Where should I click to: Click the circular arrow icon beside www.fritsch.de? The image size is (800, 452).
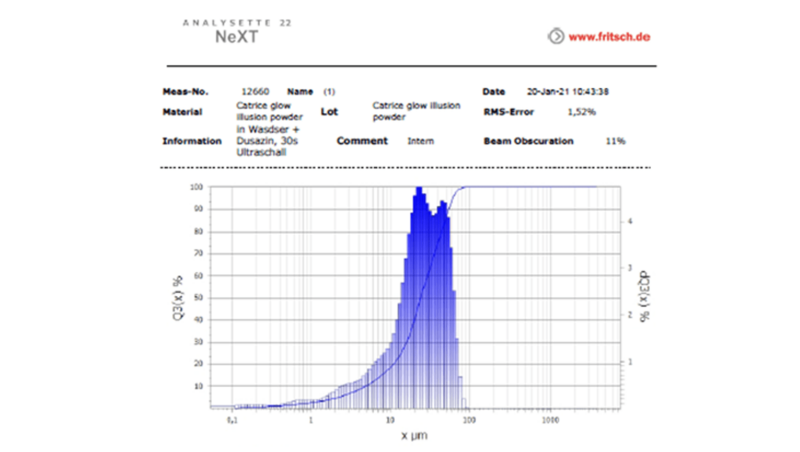[x=555, y=38]
